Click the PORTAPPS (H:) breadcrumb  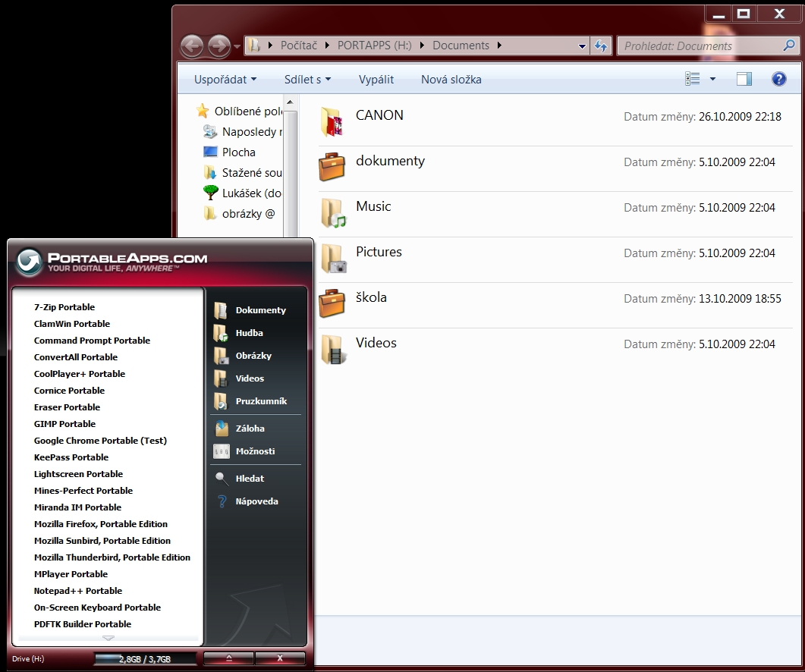click(x=374, y=46)
